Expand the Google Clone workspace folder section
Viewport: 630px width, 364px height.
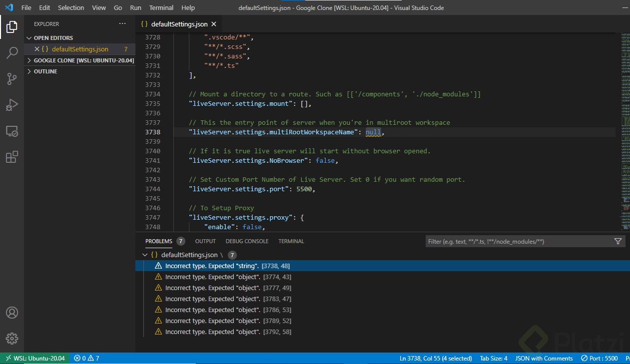pyautogui.click(x=80, y=60)
